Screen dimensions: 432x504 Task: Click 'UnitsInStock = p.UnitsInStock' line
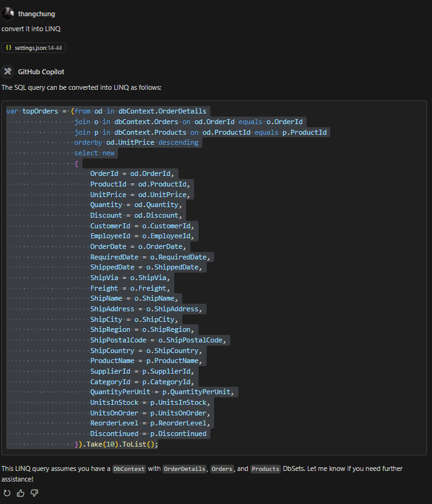[x=150, y=402]
